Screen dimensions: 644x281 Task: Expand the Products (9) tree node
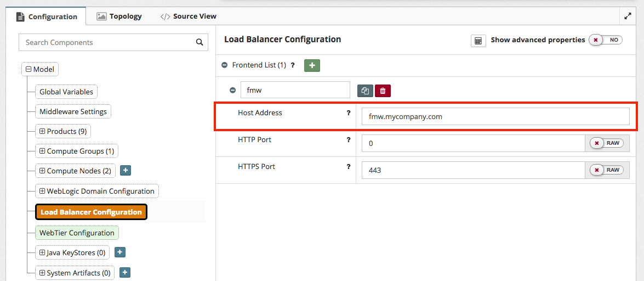42,132
